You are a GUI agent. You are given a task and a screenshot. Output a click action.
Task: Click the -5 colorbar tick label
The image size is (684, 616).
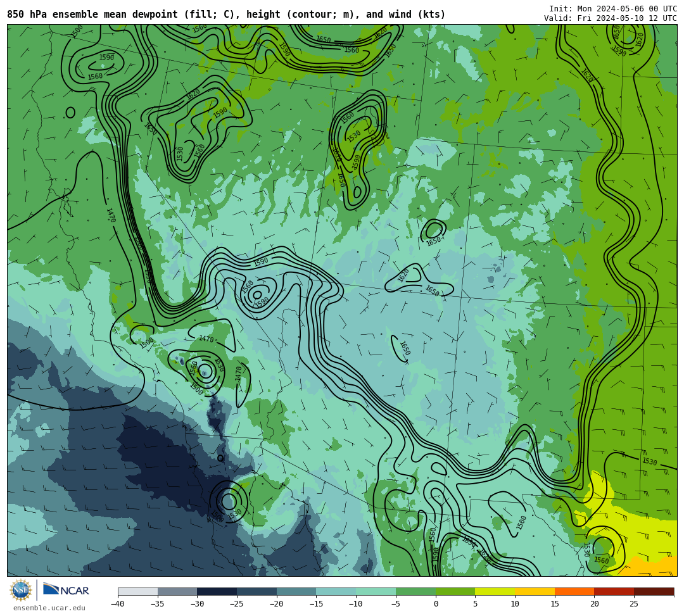coord(395,604)
